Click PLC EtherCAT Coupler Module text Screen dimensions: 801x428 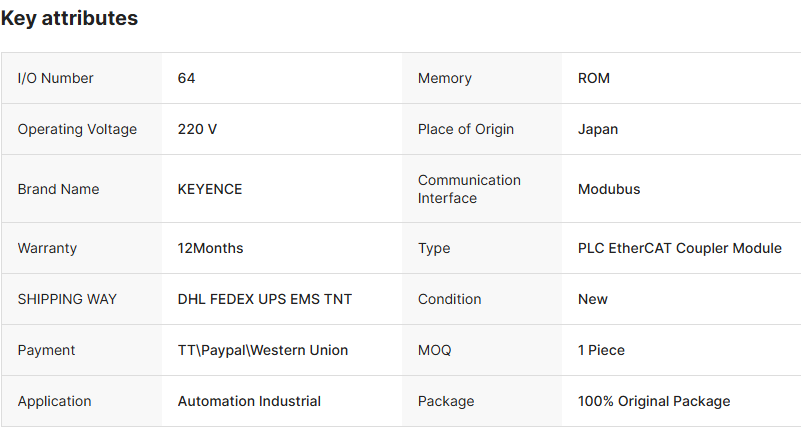click(680, 248)
